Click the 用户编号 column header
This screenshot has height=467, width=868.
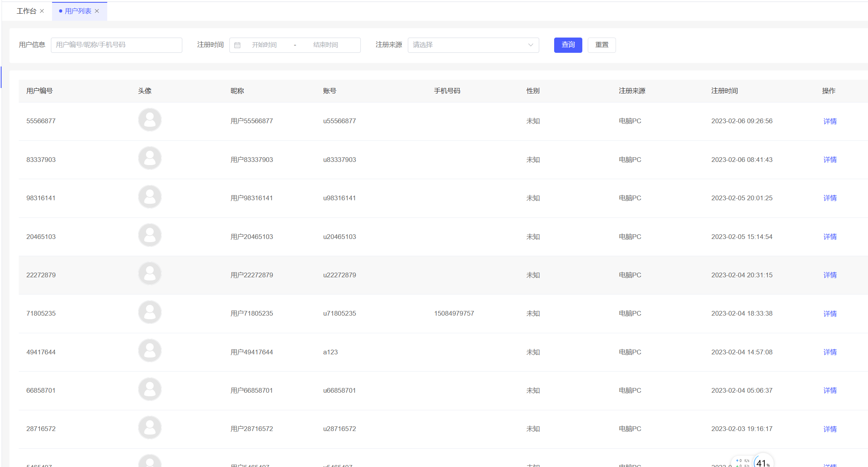click(x=40, y=91)
